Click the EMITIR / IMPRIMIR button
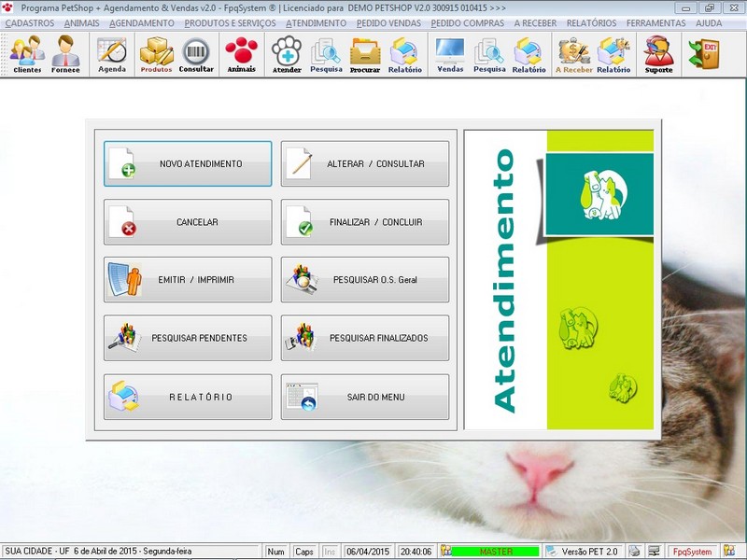The image size is (747, 560). (188, 279)
